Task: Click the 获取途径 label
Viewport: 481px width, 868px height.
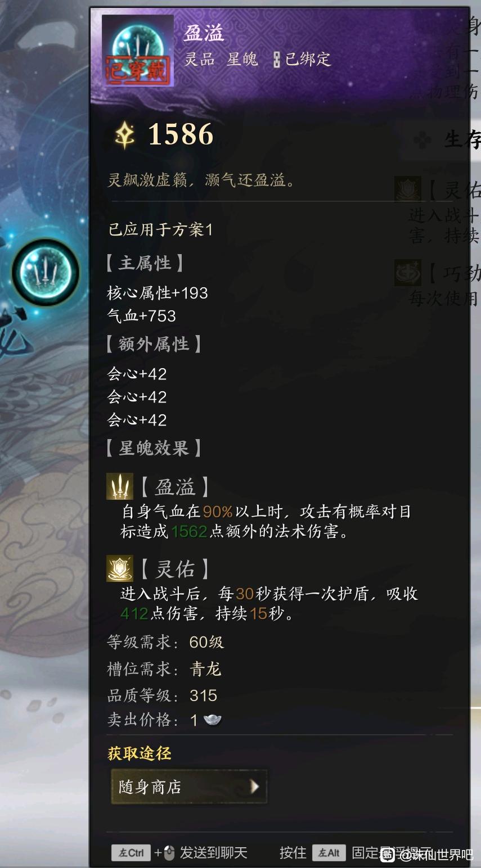Action: (x=139, y=753)
